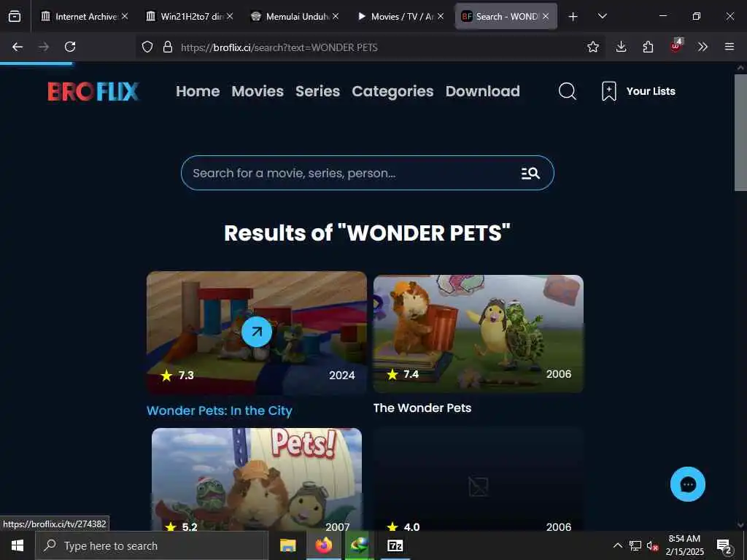The image size is (747, 560).
Task: Open the search magnifier icon in site header
Action: [x=567, y=91]
